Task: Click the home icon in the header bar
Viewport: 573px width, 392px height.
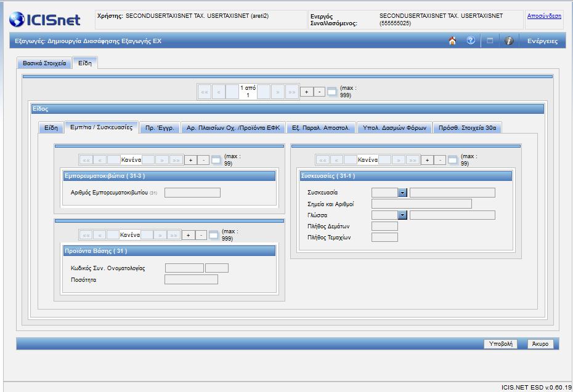Action: pyautogui.click(x=452, y=41)
